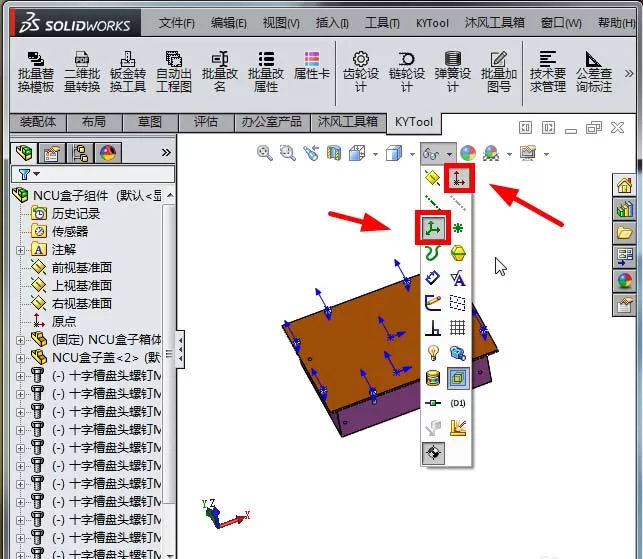Toggle View Coordinate Systems visibility
The width and height of the screenshot is (643, 559).
[x=433, y=228]
